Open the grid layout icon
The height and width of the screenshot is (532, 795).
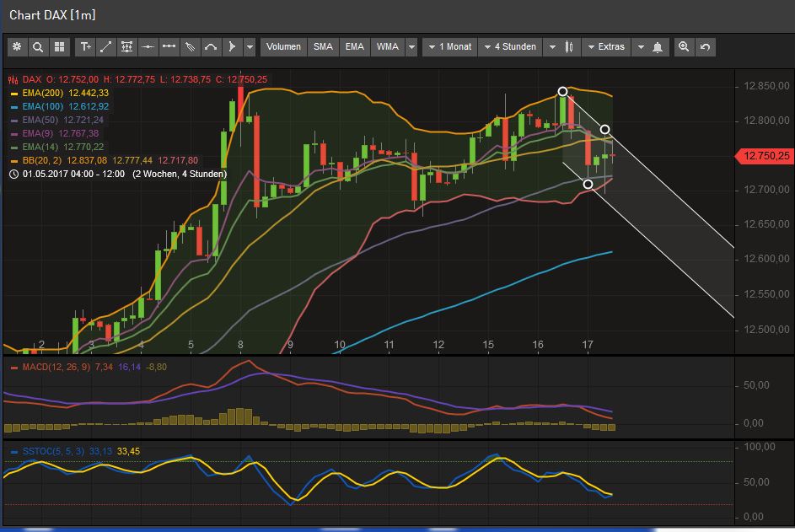point(59,46)
